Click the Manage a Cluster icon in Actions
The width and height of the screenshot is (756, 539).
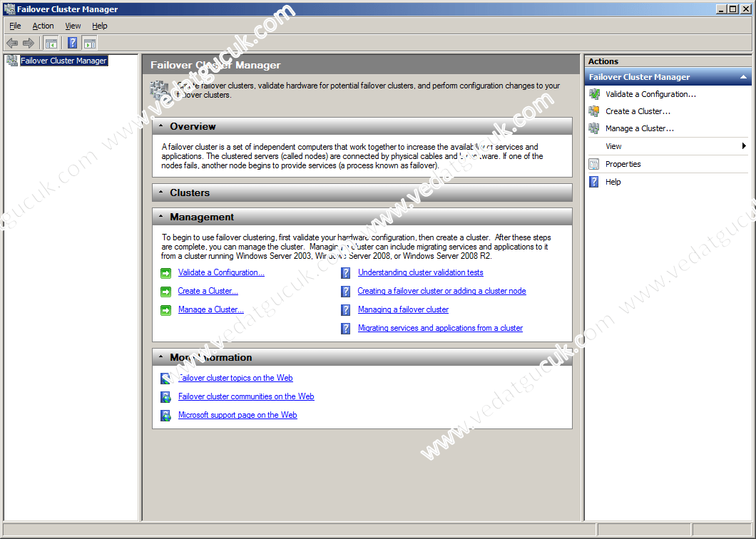tap(594, 128)
